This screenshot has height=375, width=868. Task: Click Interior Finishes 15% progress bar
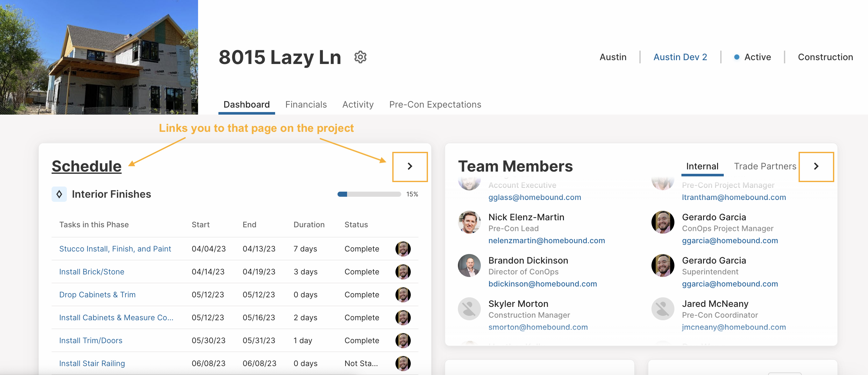coord(369,195)
